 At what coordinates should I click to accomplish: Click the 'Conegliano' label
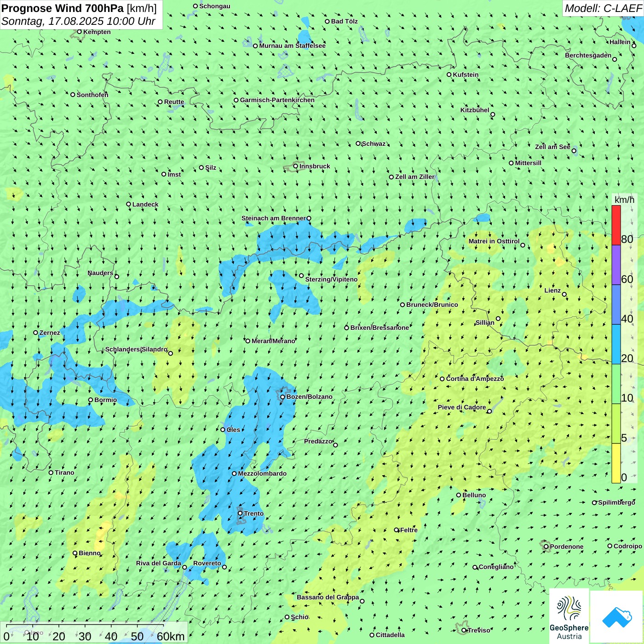[x=496, y=567]
